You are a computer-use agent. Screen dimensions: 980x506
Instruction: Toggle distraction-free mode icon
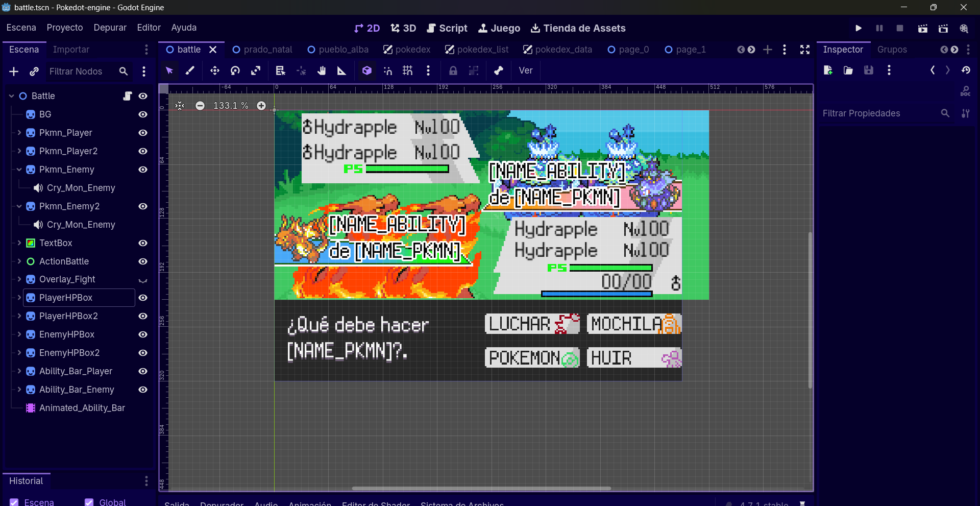pyautogui.click(x=805, y=50)
